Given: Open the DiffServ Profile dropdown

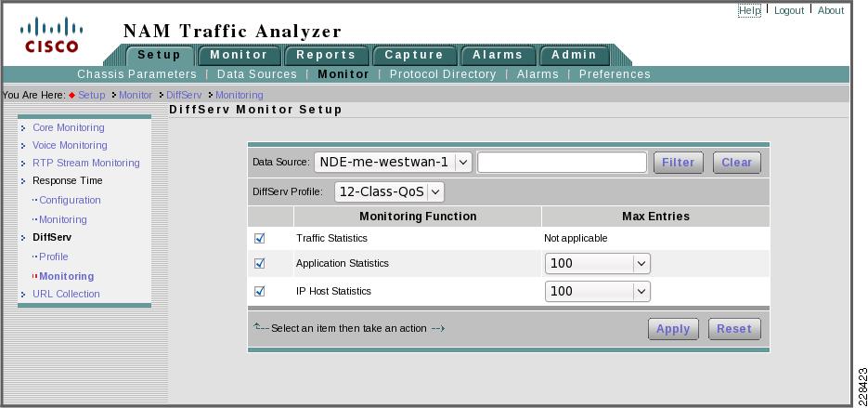Looking at the screenshot, I should tap(389, 192).
